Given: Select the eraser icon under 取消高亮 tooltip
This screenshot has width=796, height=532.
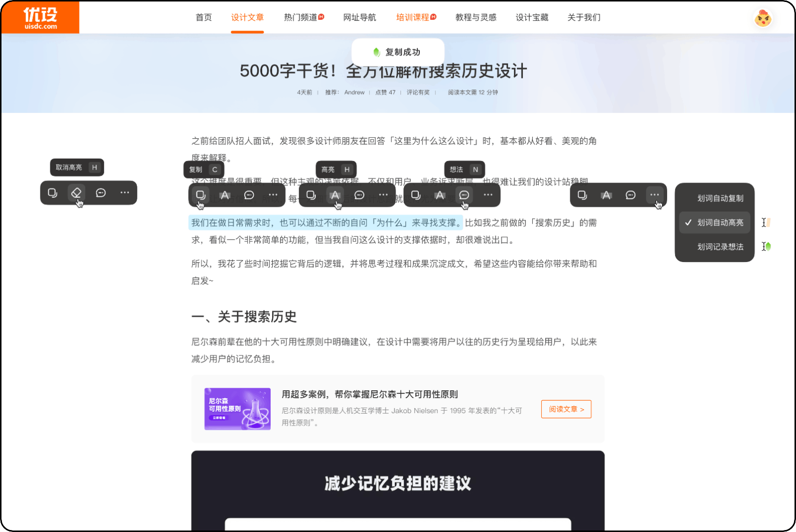Looking at the screenshot, I should (77, 193).
